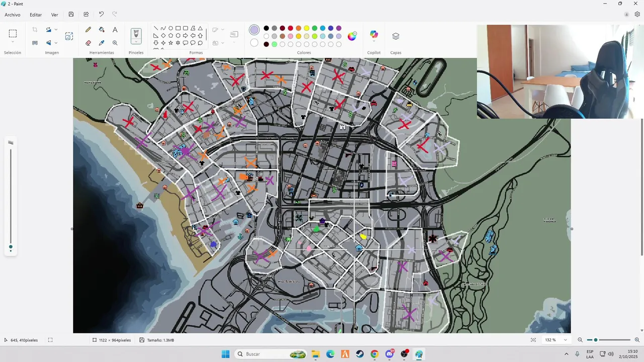Open the Brushes dropdown
The width and height of the screenshot is (644, 362).
click(136, 43)
